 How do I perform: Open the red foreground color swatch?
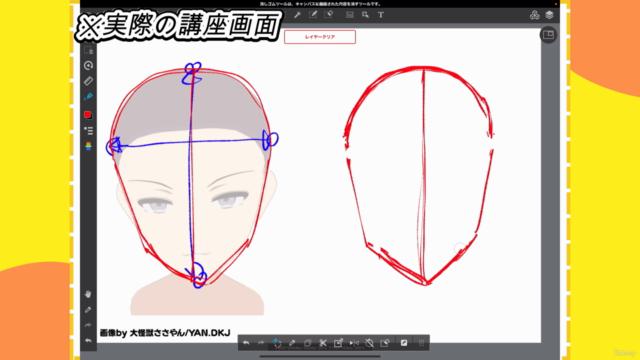pos(88,115)
